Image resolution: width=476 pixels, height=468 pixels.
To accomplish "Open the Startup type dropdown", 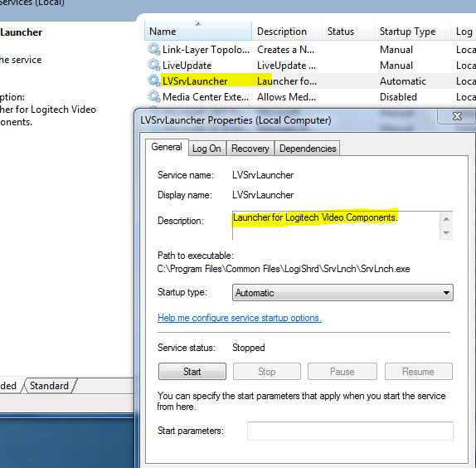I will tap(342, 292).
